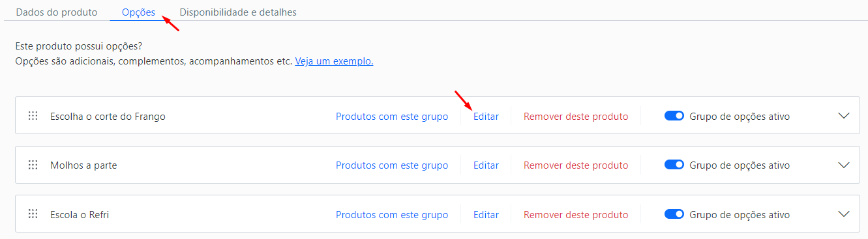Click Editar for Molhos a parte
Screen dimensions: 868x239
[486, 165]
